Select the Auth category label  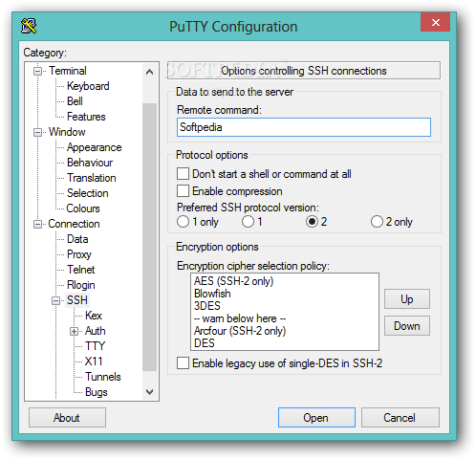(x=95, y=331)
